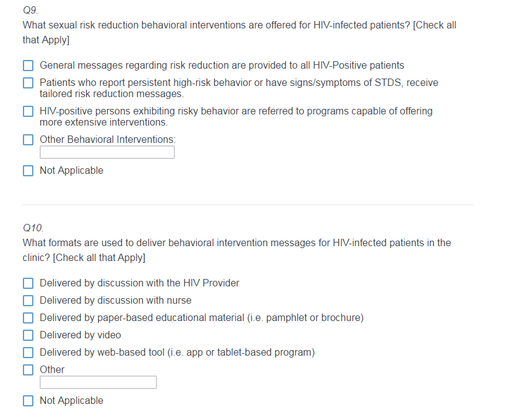This screenshot has height=420, width=517.
Task: Enable 'Delivered by discussion with nurse' option
Action: point(28,301)
